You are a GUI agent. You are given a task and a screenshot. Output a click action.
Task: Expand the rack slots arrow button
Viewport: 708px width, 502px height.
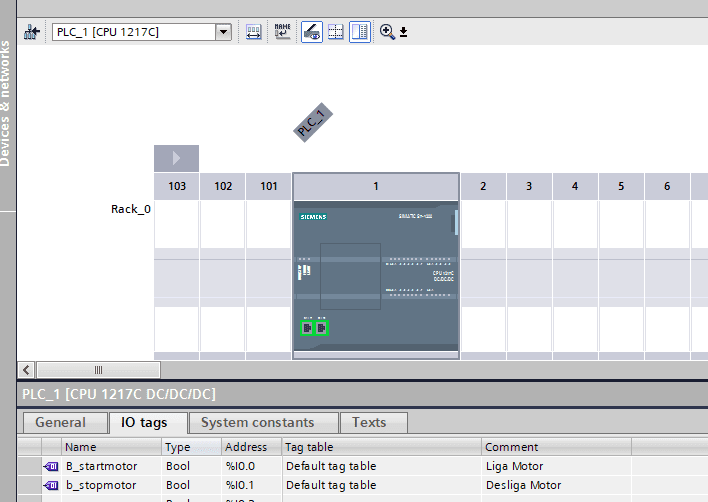point(177,158)
